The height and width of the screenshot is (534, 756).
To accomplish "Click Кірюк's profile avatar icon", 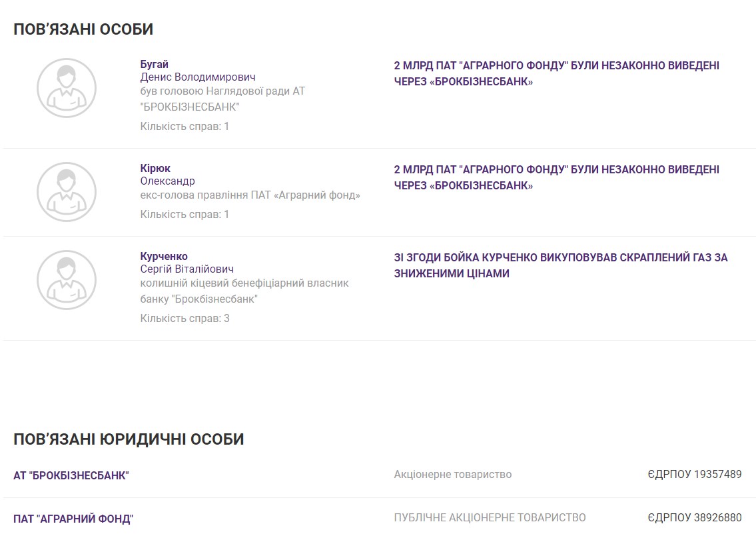I will pyautogui.click(x=67, y=192).
